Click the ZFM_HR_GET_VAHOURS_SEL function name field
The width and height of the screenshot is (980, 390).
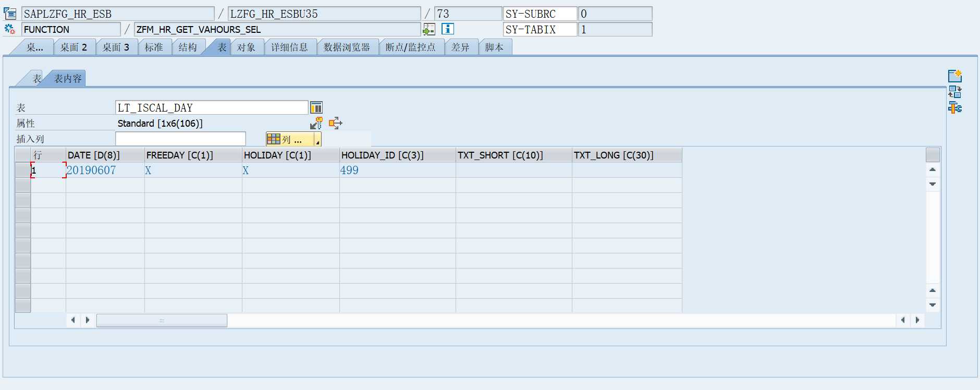[277, 29]
